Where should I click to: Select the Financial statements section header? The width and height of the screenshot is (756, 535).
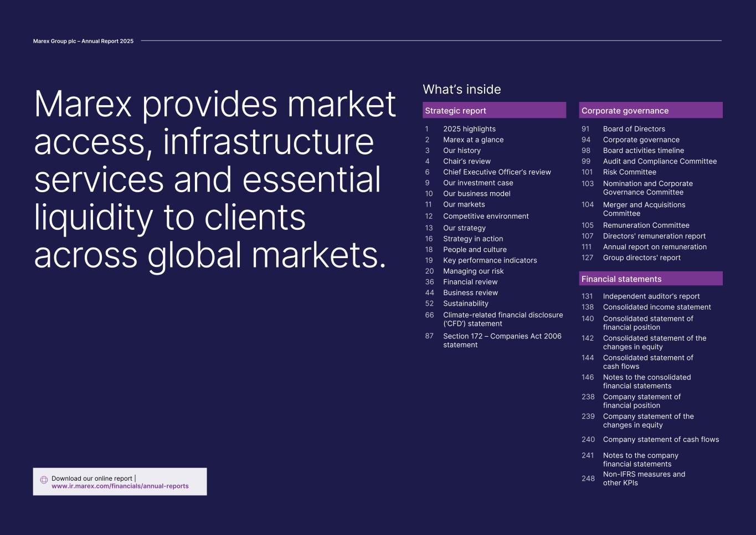651,279
